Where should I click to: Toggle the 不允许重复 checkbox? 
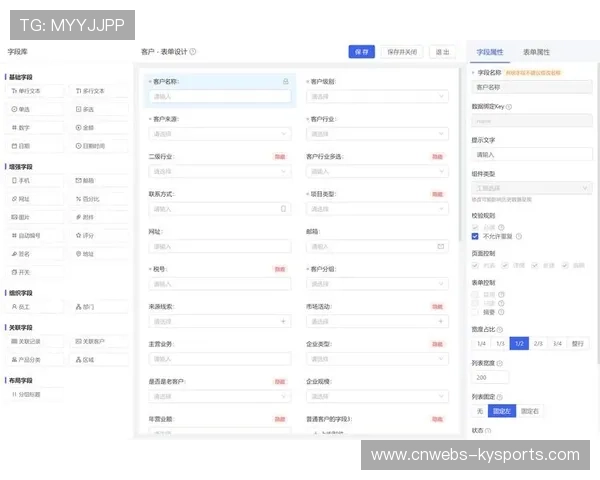pyautogui.click(x=476, y=236)
